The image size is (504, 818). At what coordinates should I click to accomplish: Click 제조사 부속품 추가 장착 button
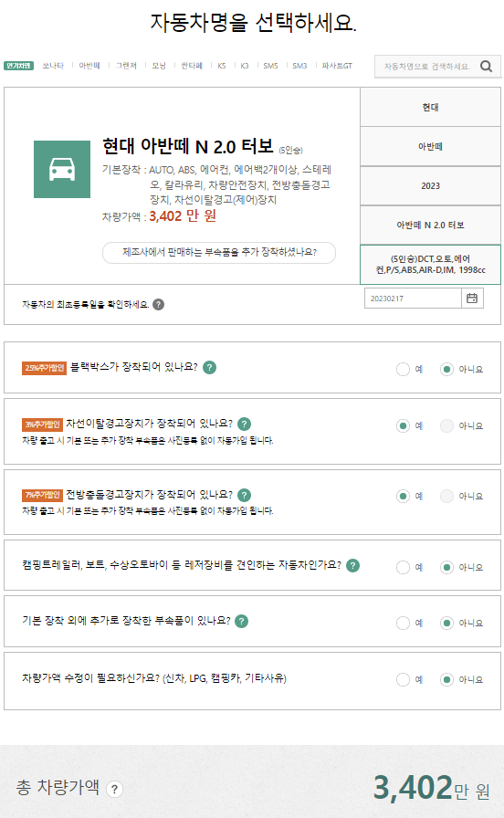219,253
